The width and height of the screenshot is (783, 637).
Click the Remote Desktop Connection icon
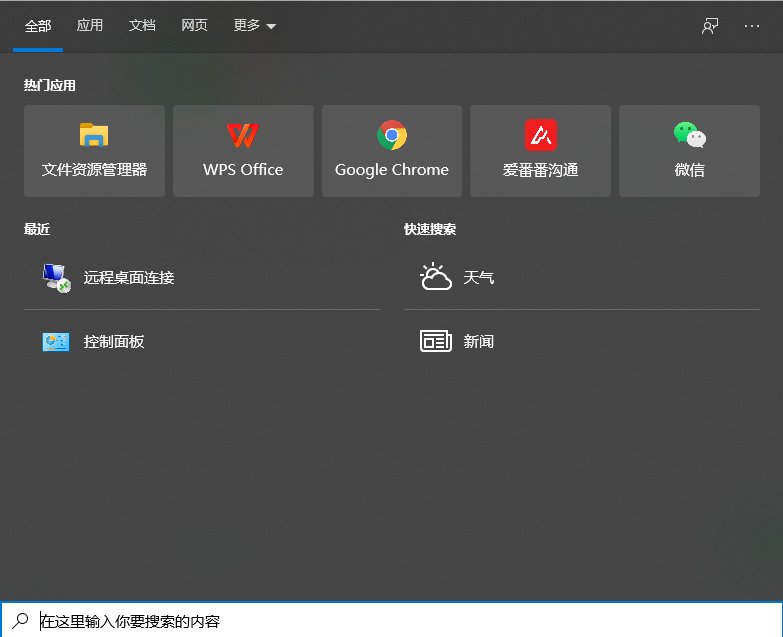tap(56, 278)
